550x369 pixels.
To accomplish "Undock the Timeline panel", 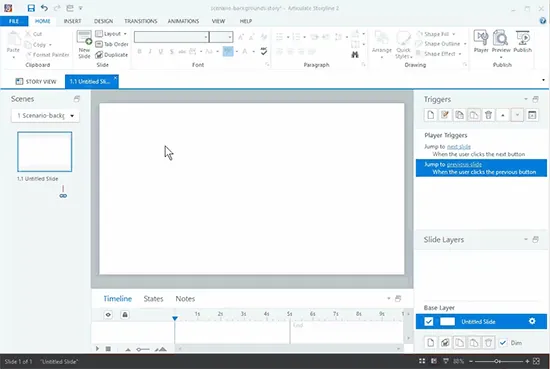I will 398,298.
